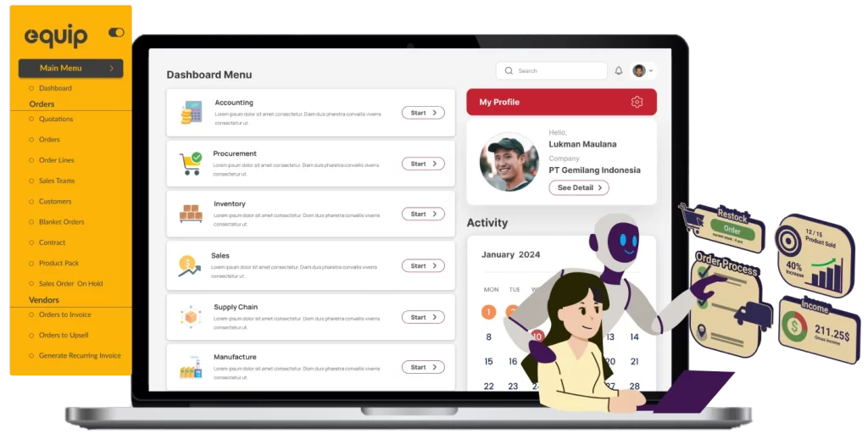Open My Profile settings gear

tap(637, 103)
